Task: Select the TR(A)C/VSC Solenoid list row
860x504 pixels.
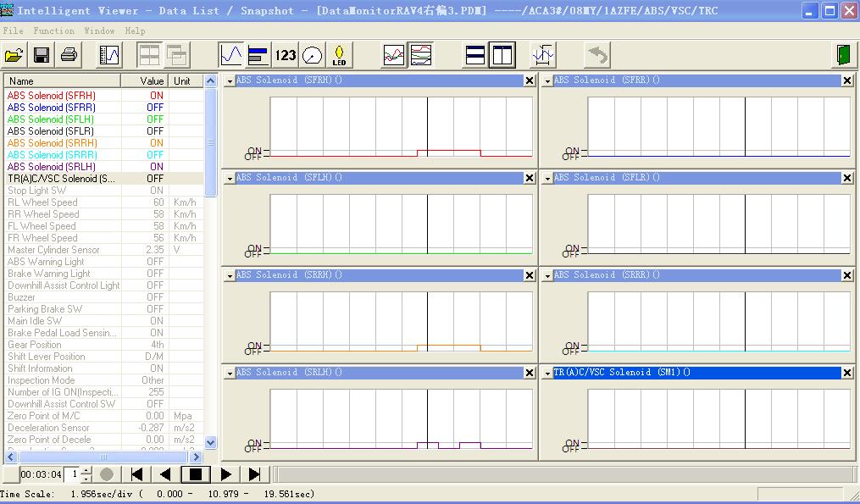Action: point(104,178)
